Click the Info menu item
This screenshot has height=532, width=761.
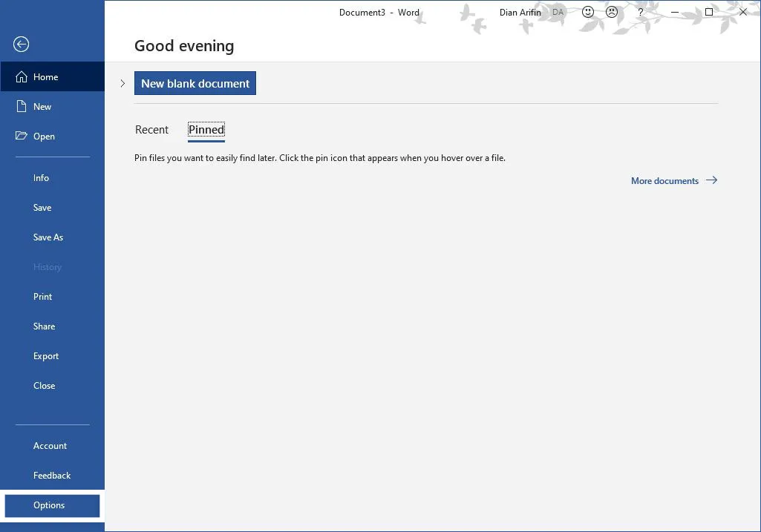(41, 177)
